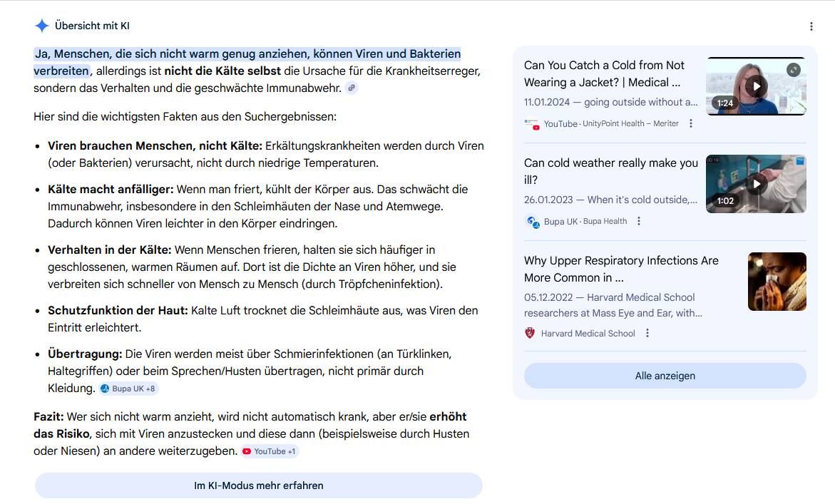The image size is (835, 504).
Task: Open options menu for UnityPoint Health result
Action: tap(690, 123)
